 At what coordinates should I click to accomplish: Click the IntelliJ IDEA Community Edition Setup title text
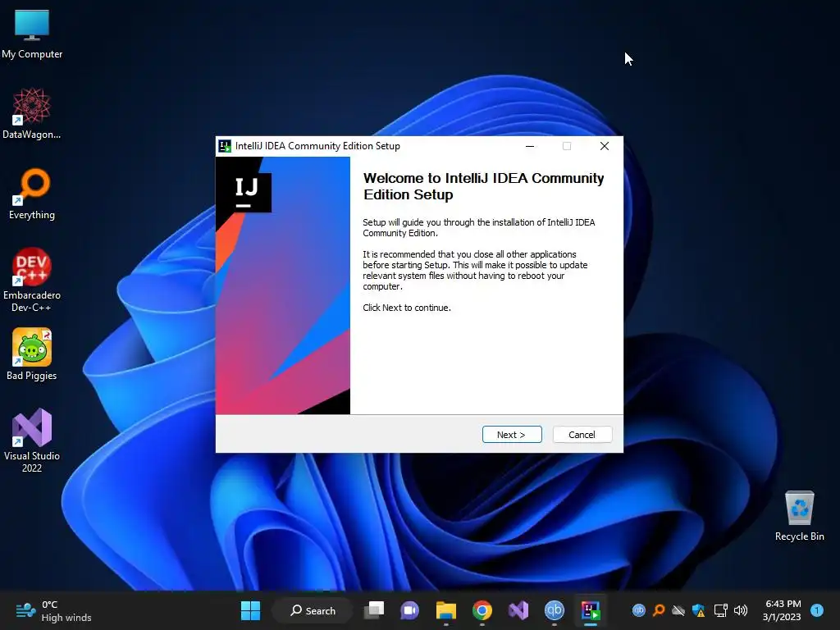317,146
